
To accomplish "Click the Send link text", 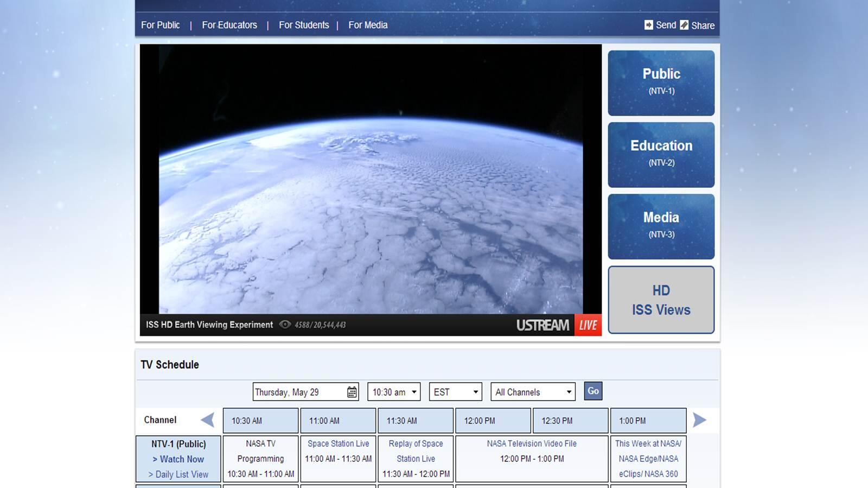I will pyautogui.click(x=666, y=25).
